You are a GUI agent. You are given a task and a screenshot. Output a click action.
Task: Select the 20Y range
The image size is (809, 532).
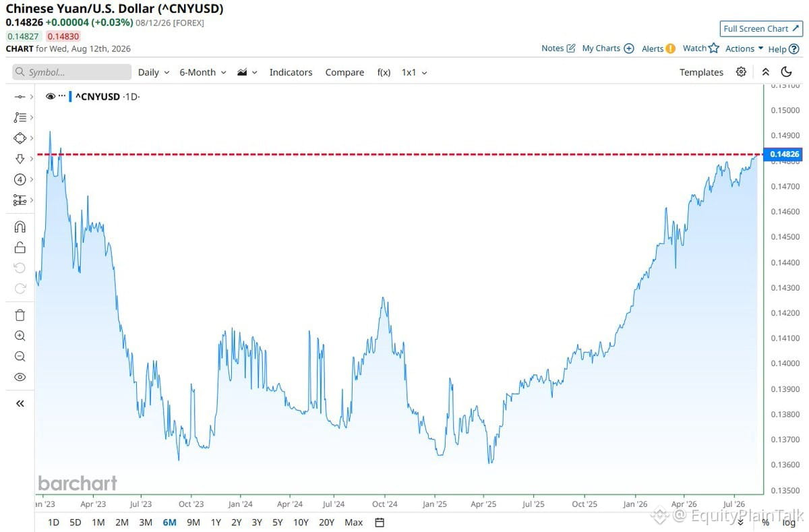click(326, 522)
